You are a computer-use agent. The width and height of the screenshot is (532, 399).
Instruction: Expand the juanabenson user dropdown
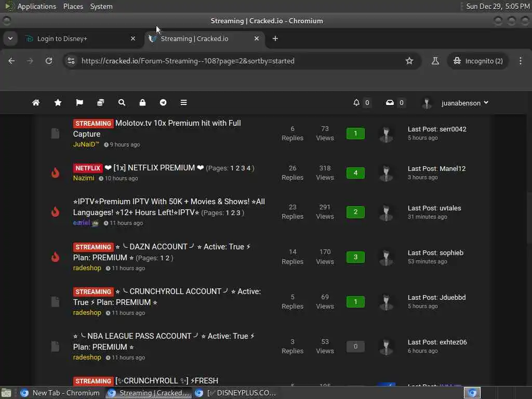click(465, 103)
